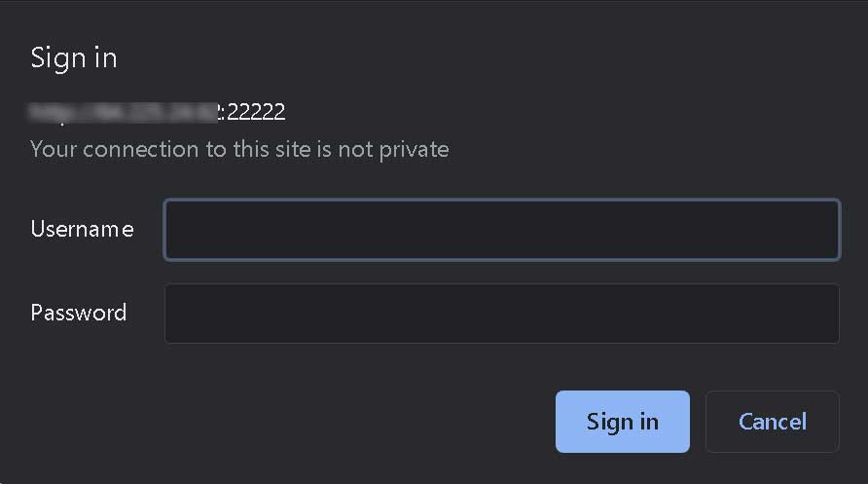868x484 pixels.
Task: Cancel the sign in dialog
Action: [x=772, y=422]
